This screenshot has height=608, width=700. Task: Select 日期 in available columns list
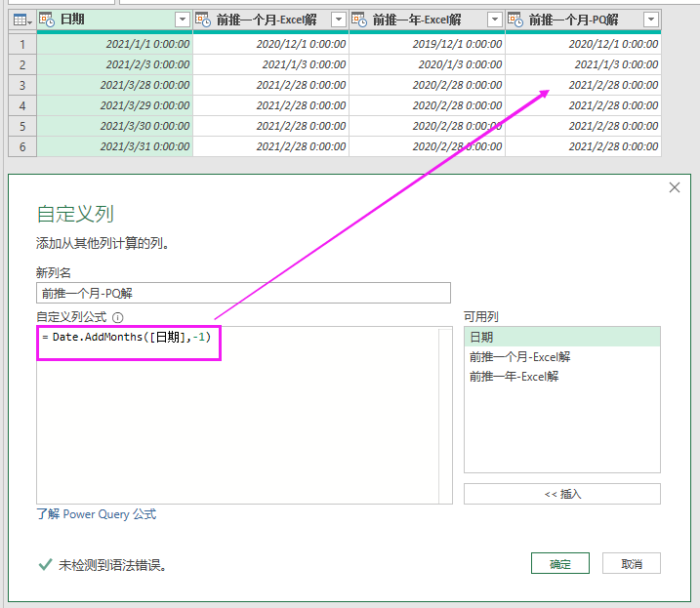tap(562, 337)
